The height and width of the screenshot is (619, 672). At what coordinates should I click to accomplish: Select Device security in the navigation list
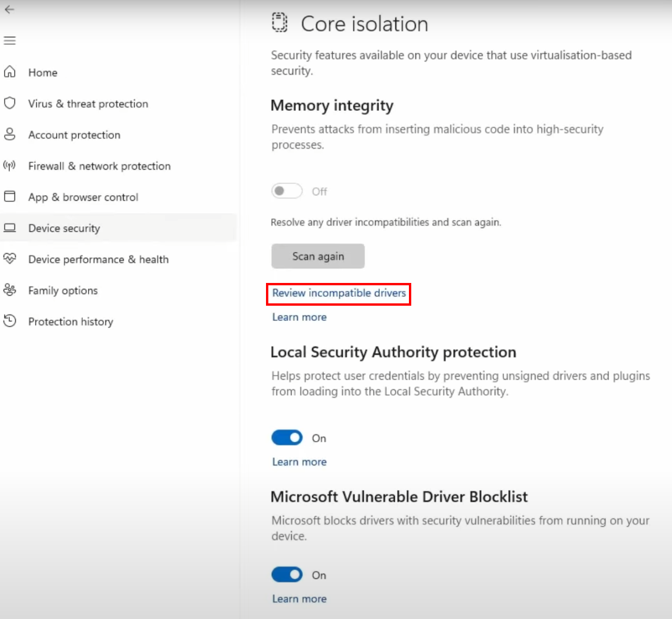pyautogui.click(x=64, y=228)
